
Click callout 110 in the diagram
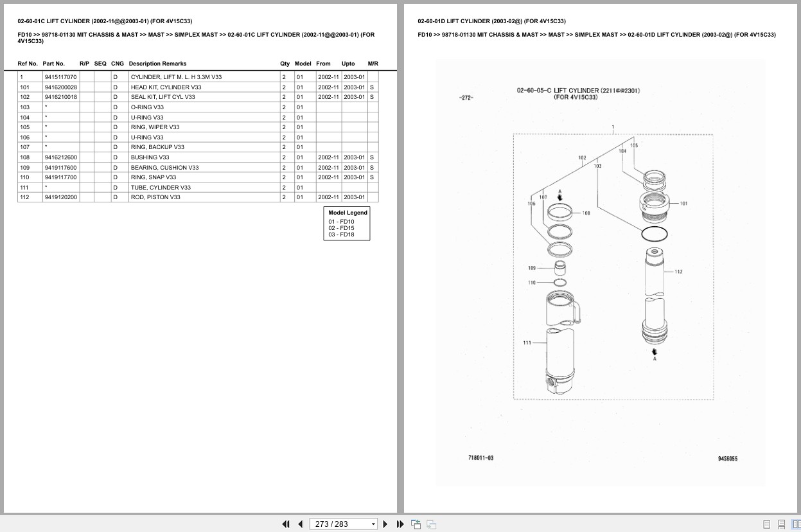click(532, 283)
